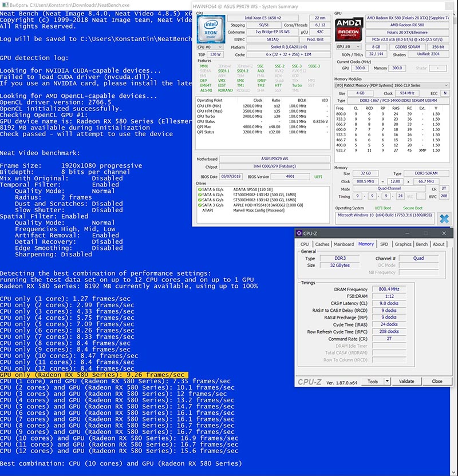Open the Graphics tab in CPU-Z

403,244
